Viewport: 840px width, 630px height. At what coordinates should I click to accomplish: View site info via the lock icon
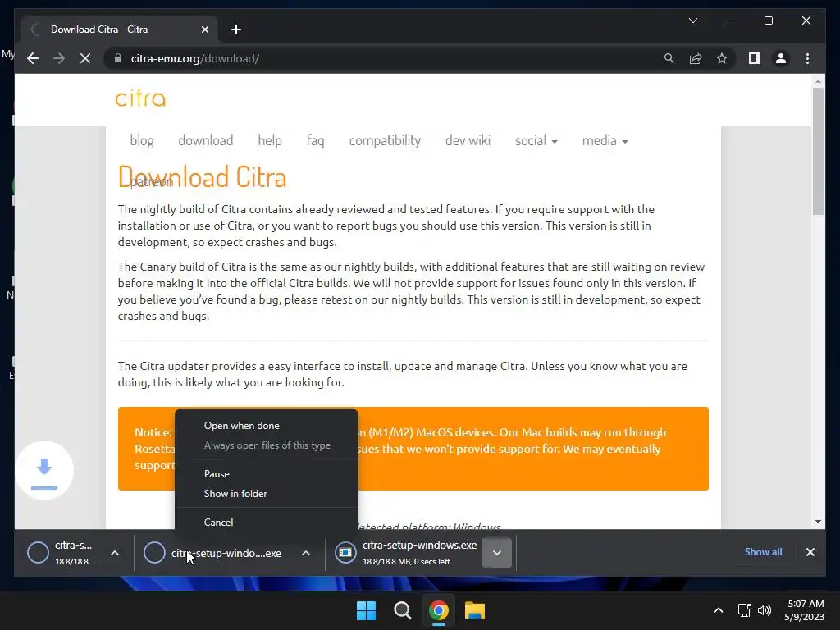(118, 58)
